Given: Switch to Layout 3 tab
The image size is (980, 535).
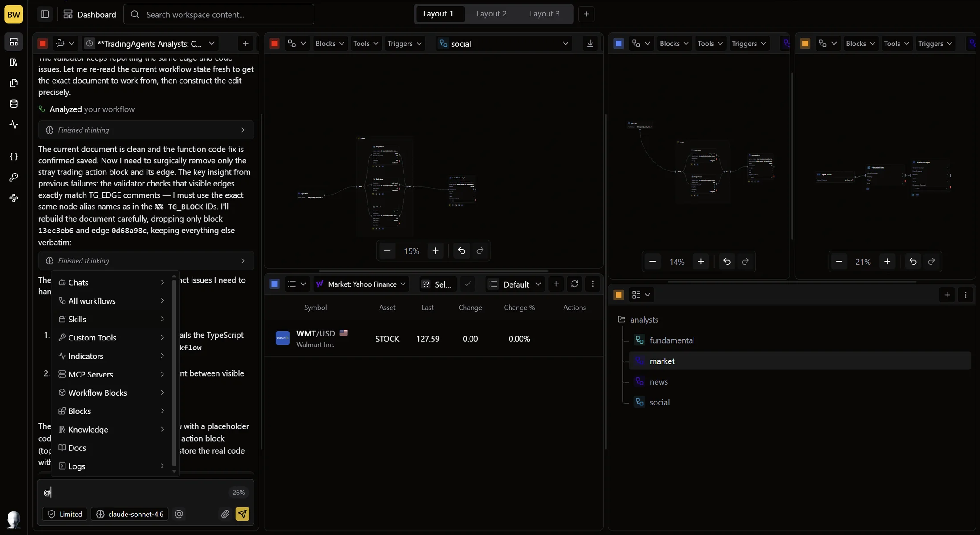Looking at the screenshot, I should pos(544,14).
